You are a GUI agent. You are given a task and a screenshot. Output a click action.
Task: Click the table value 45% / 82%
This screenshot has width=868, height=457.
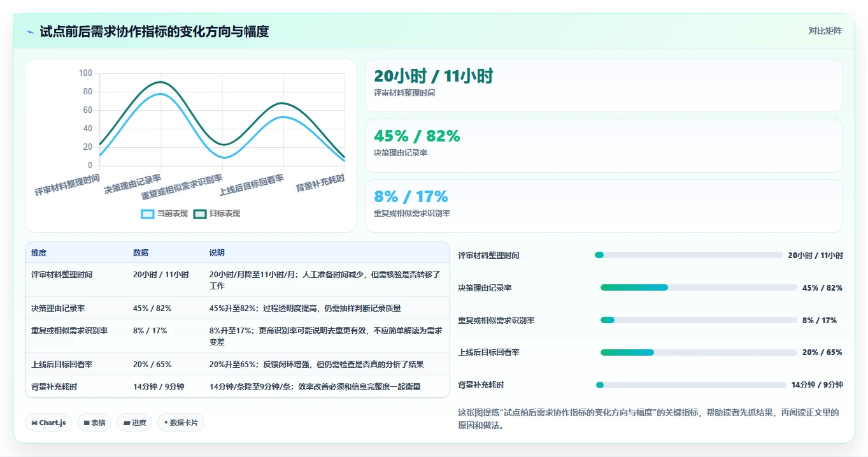[x=152, y=308]
